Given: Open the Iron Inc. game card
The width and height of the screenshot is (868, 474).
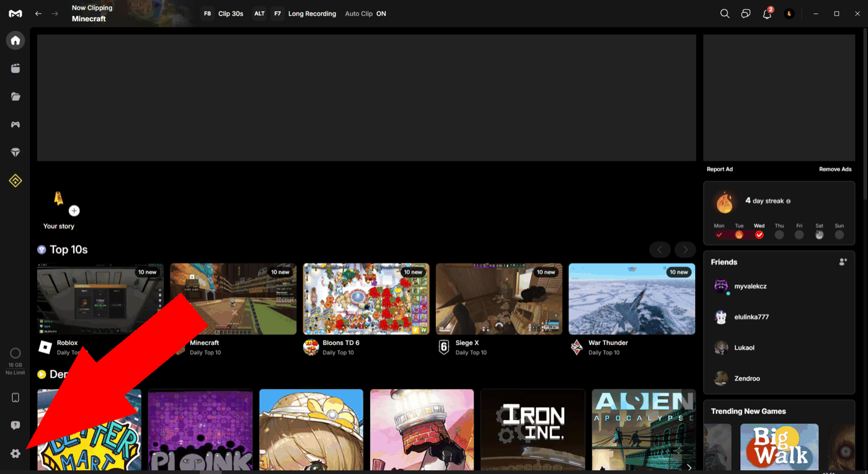Looking at the screenshot, I should pyautogui.click(x=533, y=429).
